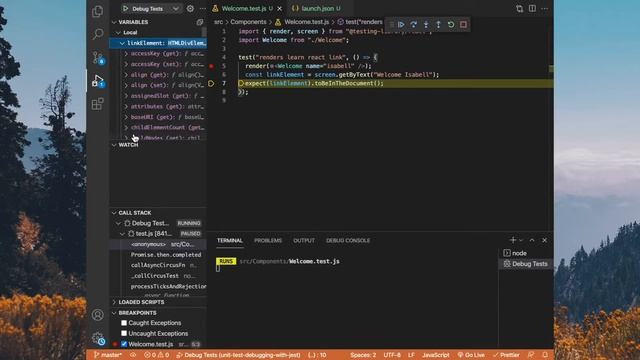Click Step Over in the debug toolbar
Screen dimensions: 640x360
pos(413,24)
